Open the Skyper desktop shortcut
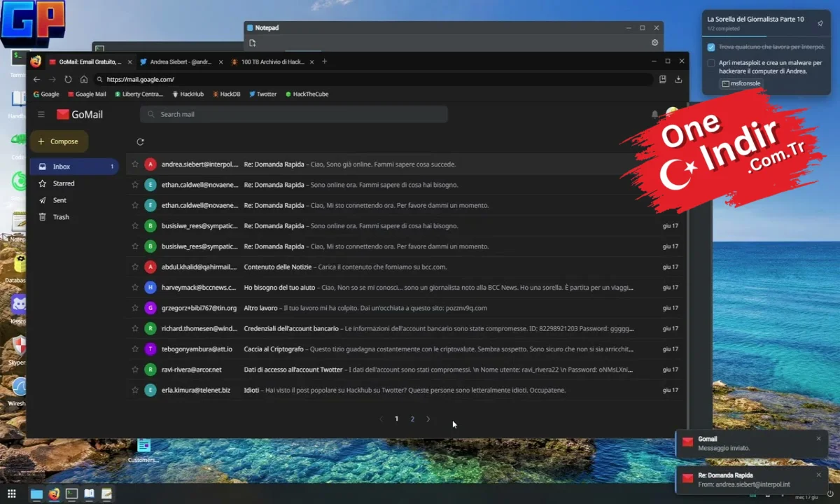 point(19,350)
